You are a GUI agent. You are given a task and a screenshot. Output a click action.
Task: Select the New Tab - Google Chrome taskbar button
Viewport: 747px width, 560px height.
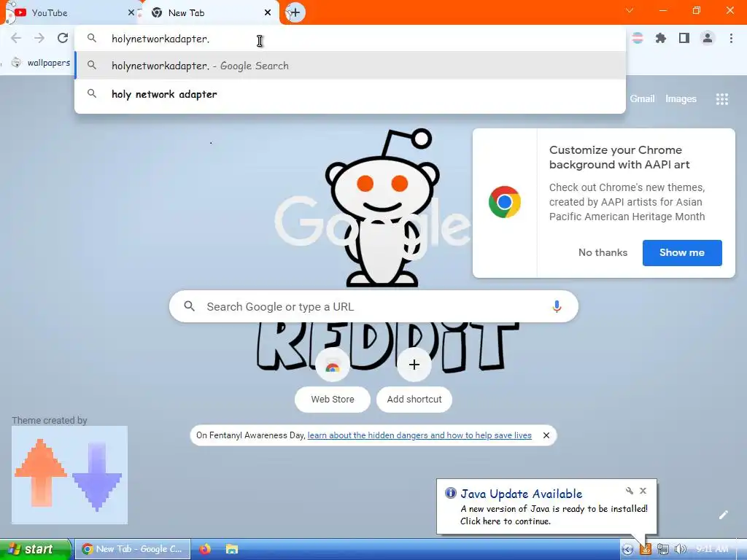[x=133, y=549]
